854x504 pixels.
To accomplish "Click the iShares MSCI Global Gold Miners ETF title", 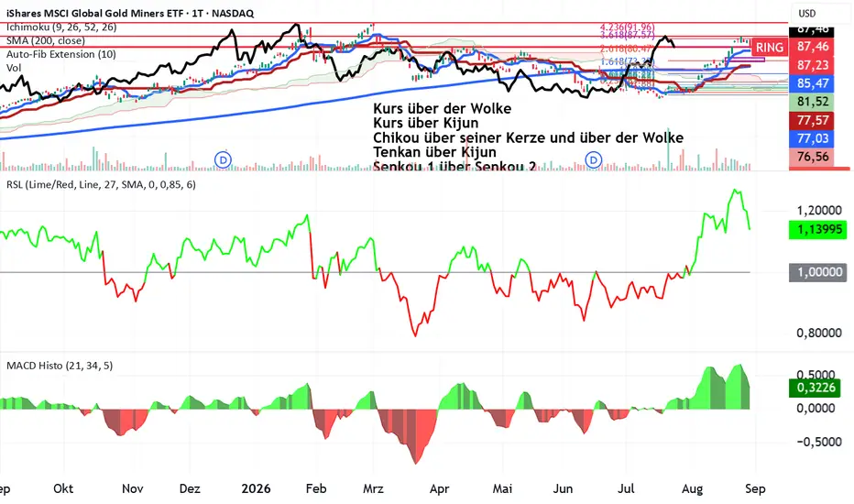I will 129,13.
